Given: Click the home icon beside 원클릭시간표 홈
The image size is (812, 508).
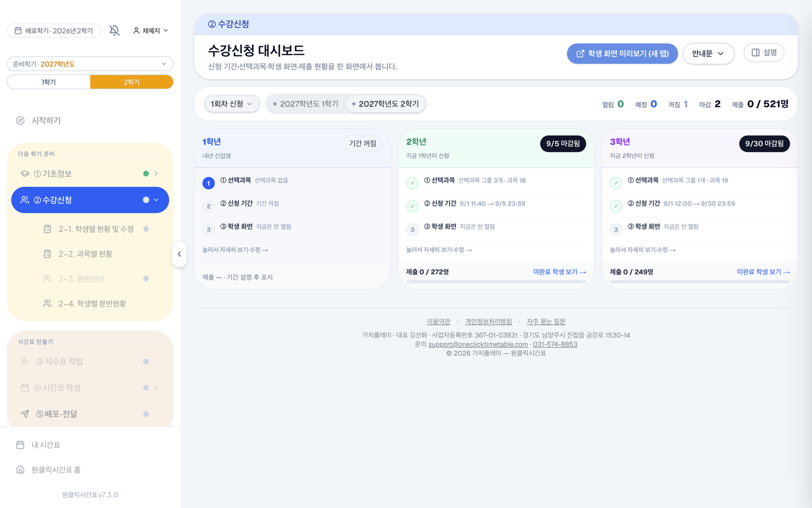Looking at the screenshot, I should (x=20, y=470).
